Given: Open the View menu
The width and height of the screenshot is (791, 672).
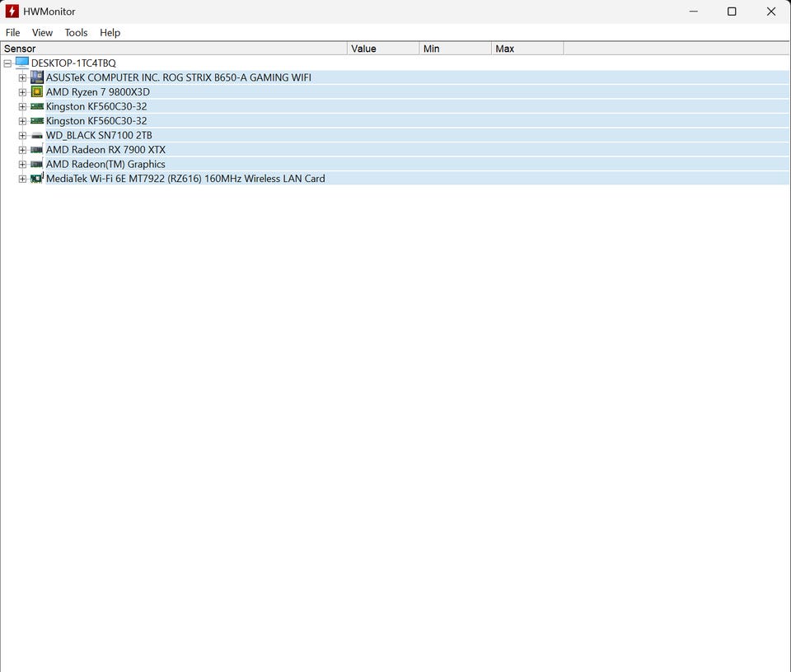Looking at the screenshot, I should [x=42, y=33].
